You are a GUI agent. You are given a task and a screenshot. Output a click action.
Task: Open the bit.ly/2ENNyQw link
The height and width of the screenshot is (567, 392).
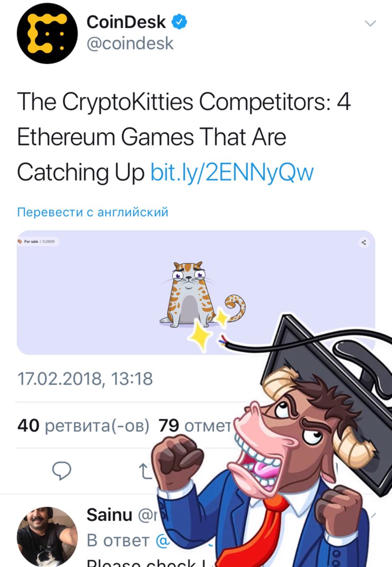tap(232, 172)
